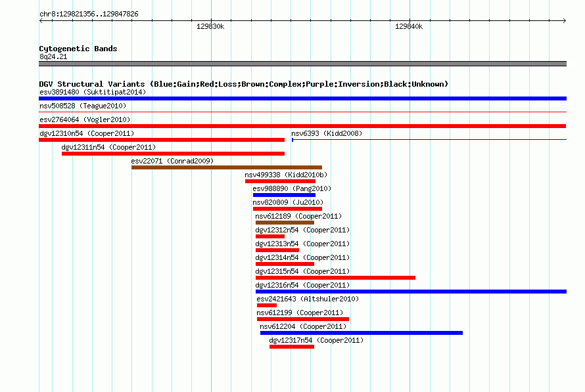Select the esv2764064 (Vogler2010) label
The height and width of the screenshot is (392, 585).
tap(85, 120)
